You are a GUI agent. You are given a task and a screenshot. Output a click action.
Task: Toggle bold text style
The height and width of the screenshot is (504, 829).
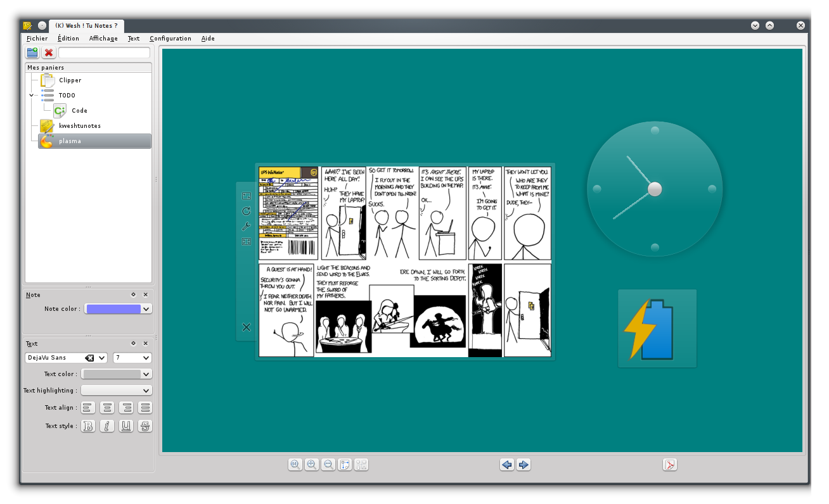tap(88, 426)
